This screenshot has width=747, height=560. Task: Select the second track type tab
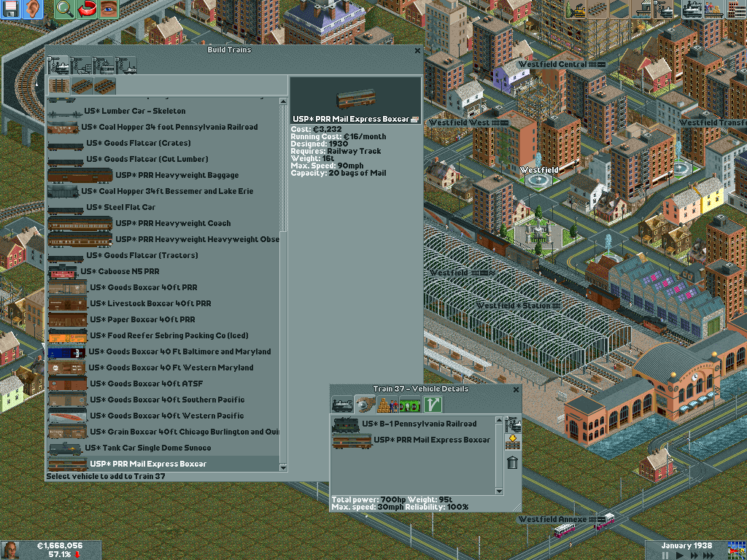(82, 86)
